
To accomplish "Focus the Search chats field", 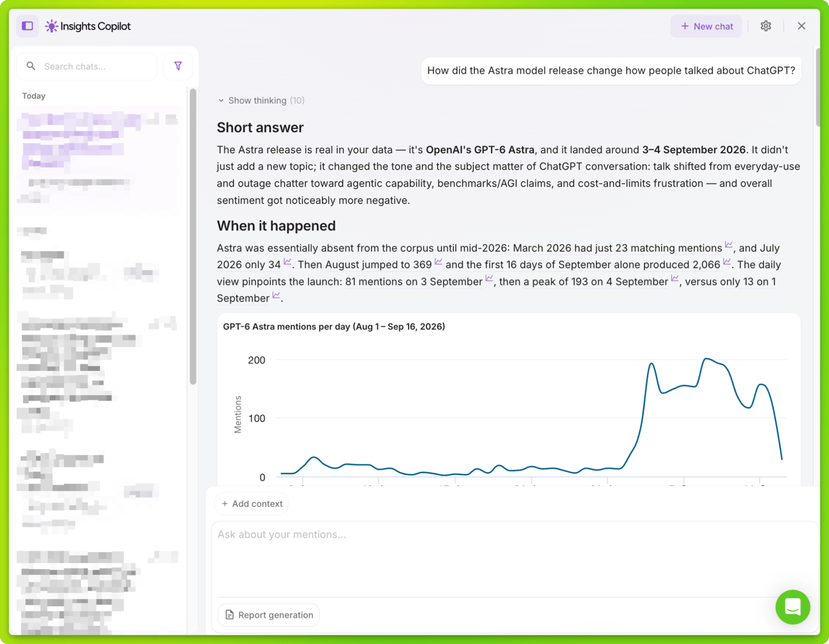I will point(87,66).
